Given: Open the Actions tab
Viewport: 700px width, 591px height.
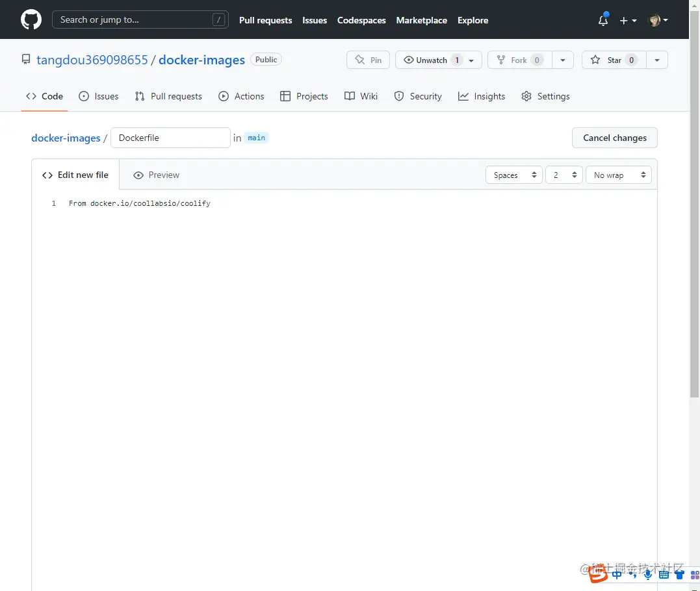Looking at the screenshot, I should click(x=241, y=96).
